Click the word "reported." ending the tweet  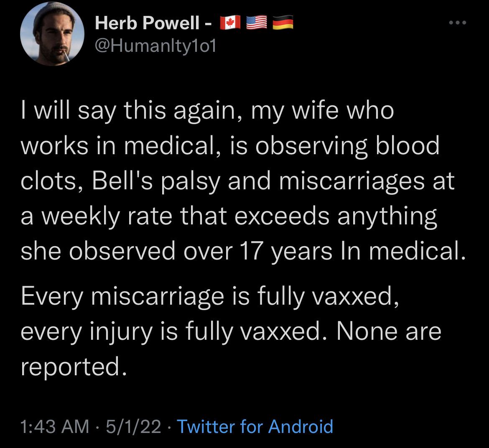coord(74,367)
